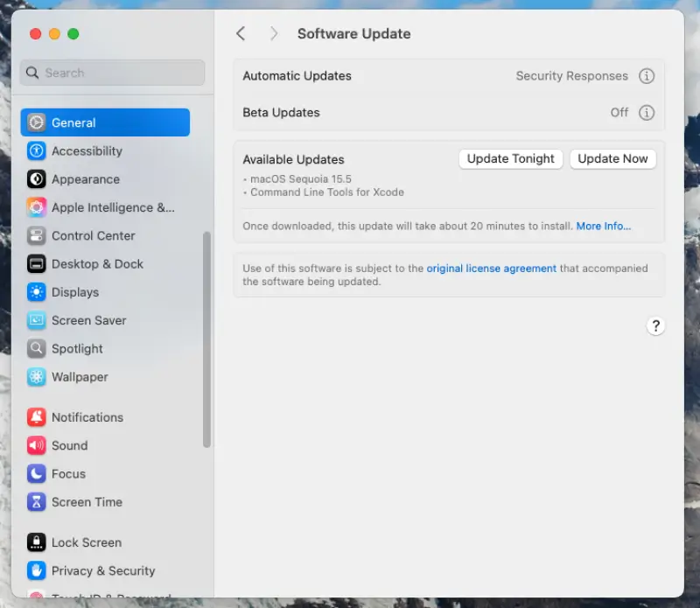Focus the Search input field
The width and height of the screenshot is (700, 608).
coord(113,73)
